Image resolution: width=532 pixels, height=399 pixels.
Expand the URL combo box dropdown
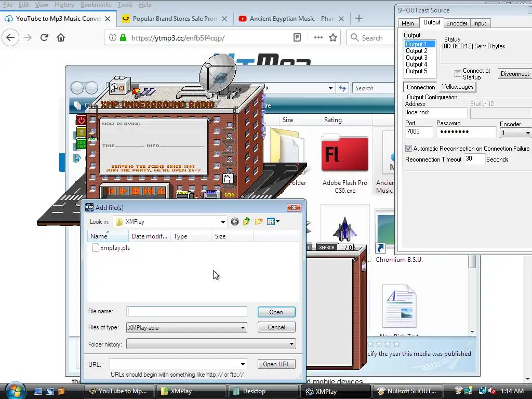[243, 364]
